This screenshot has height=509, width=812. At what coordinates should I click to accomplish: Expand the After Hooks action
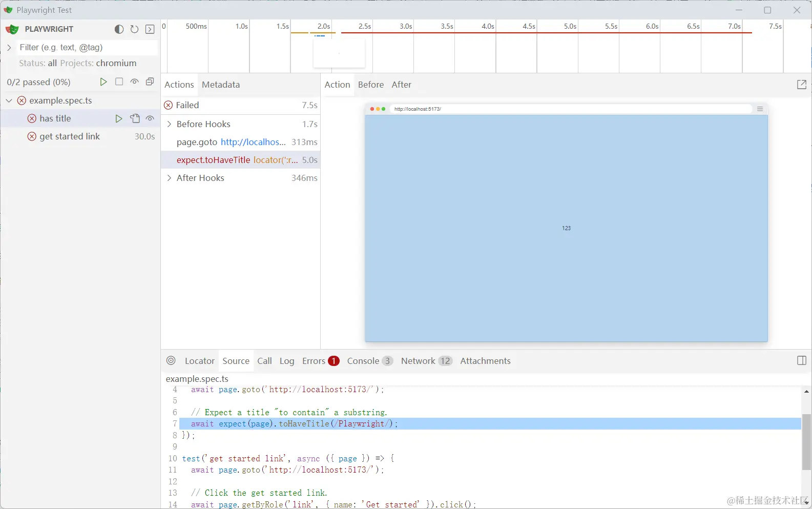coord(169,178)
